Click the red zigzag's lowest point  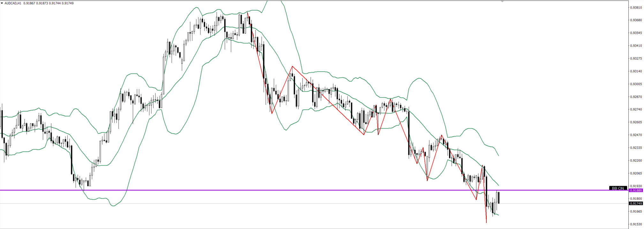486,222
